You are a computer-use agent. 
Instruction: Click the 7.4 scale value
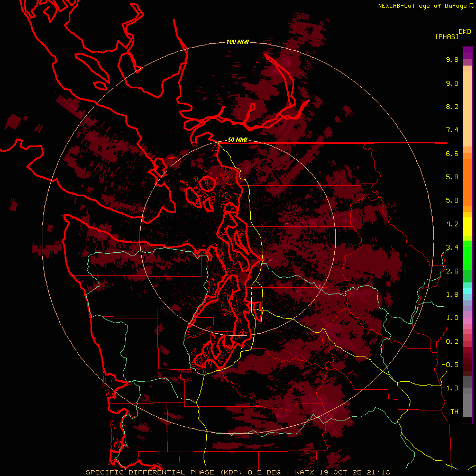click(452, 130)
